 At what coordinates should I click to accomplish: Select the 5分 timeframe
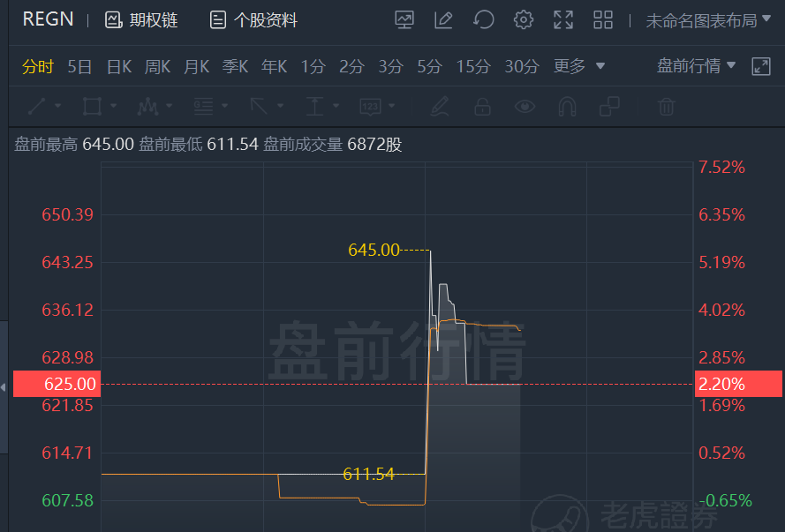[x=429, y=66]
